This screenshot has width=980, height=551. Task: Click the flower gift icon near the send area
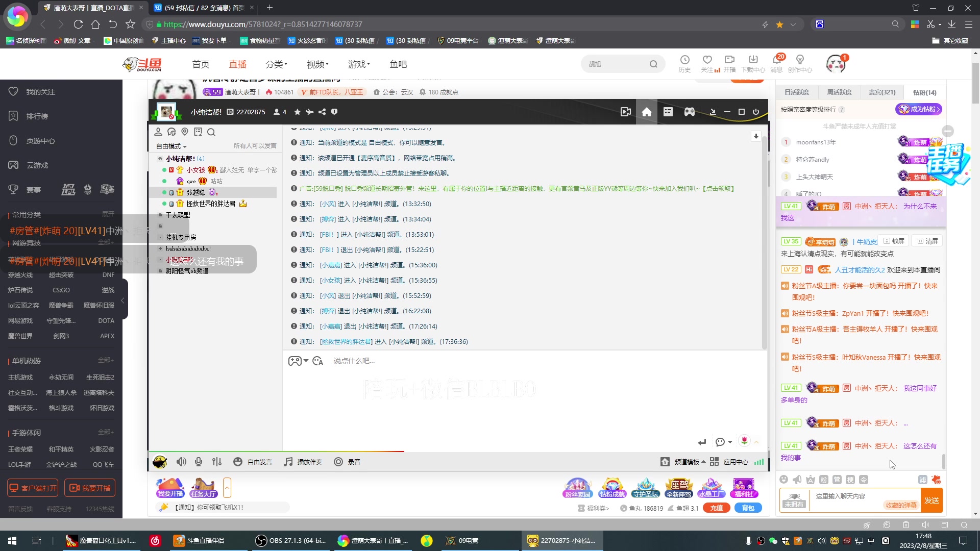click(x=745, y=441)
